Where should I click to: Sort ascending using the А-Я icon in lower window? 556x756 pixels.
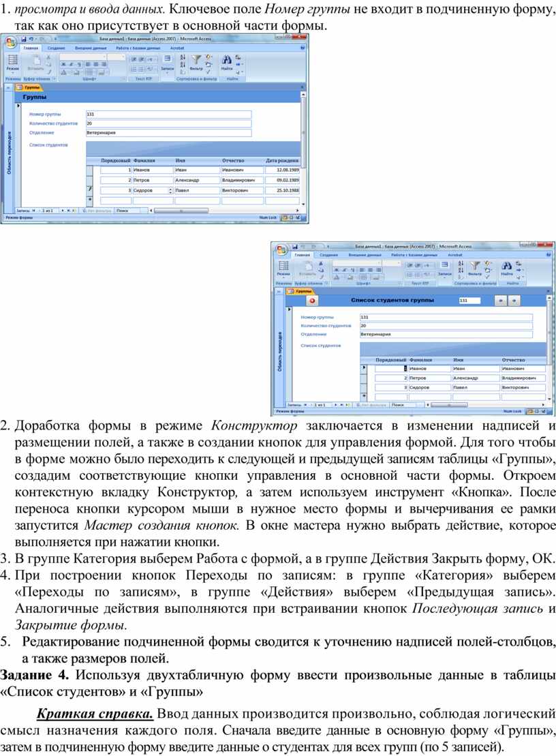461,264
